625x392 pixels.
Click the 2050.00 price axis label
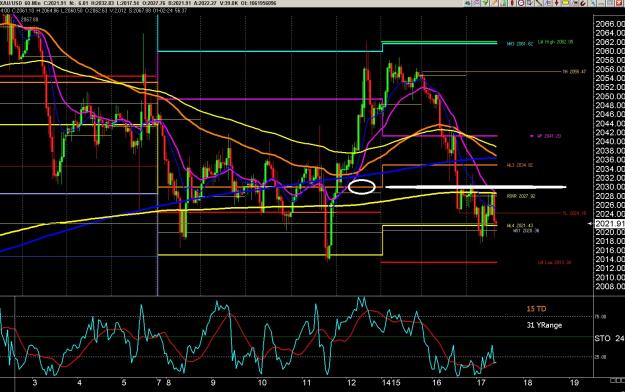(x=610, y=96)
